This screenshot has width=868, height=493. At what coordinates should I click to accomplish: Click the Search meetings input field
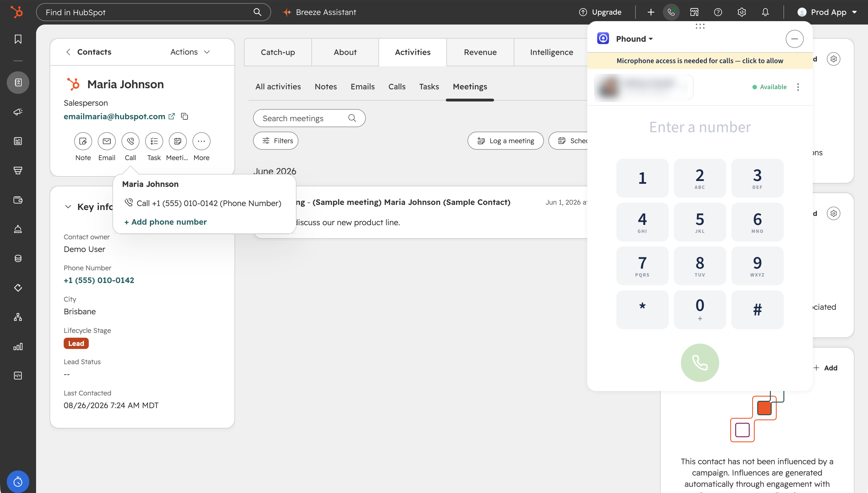(x=309, y=118)
